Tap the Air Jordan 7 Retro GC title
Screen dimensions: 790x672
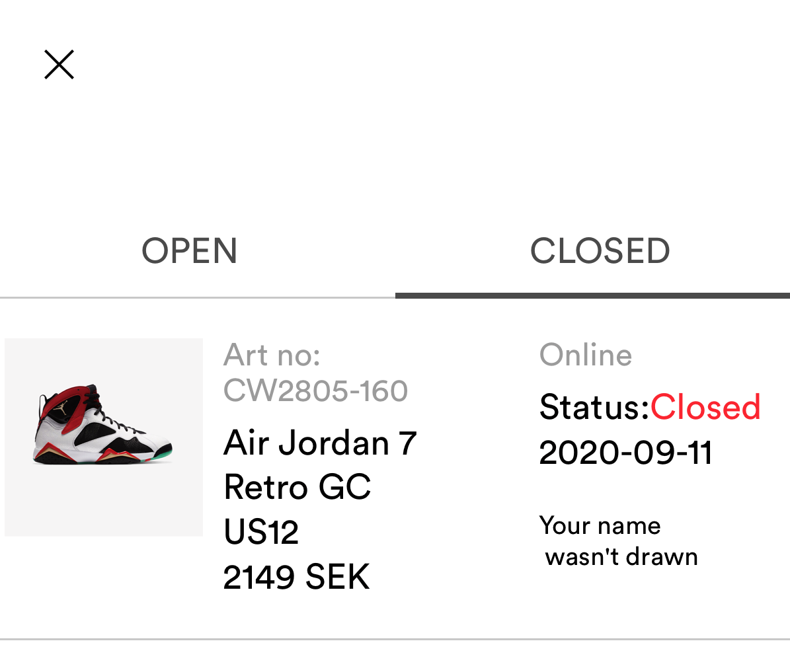tap(320, 465)
